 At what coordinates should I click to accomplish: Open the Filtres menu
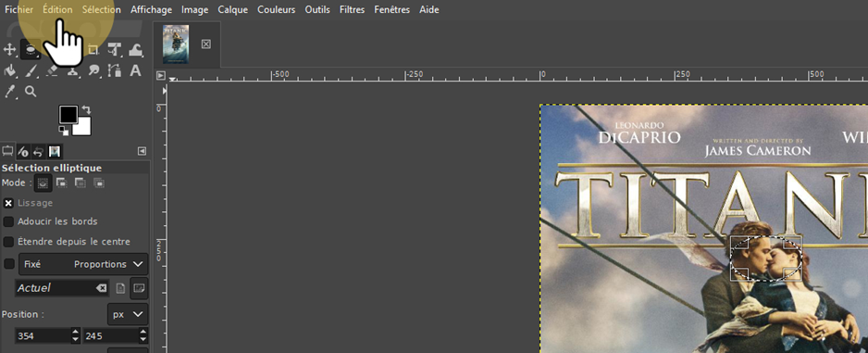tap(352, 9)
